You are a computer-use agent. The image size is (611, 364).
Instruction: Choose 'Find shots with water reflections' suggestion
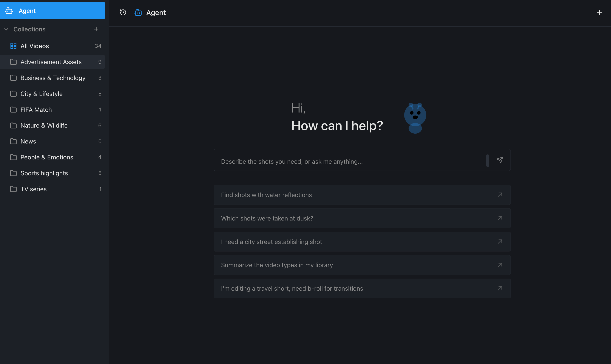tap(362, 195)
